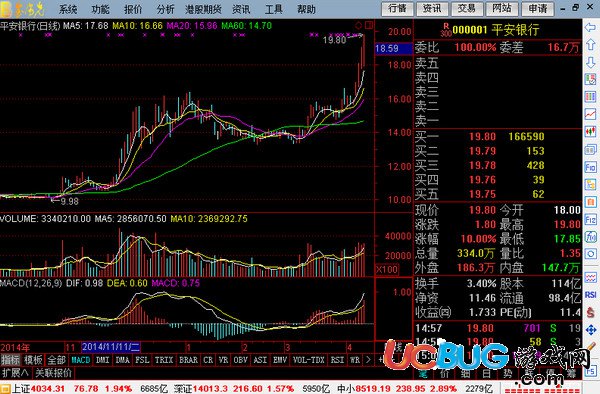Image resolution: width=600 pixels, height=394 pixels.
Task: Click the blue four-way move arrows icon
Action: (590, 329)
